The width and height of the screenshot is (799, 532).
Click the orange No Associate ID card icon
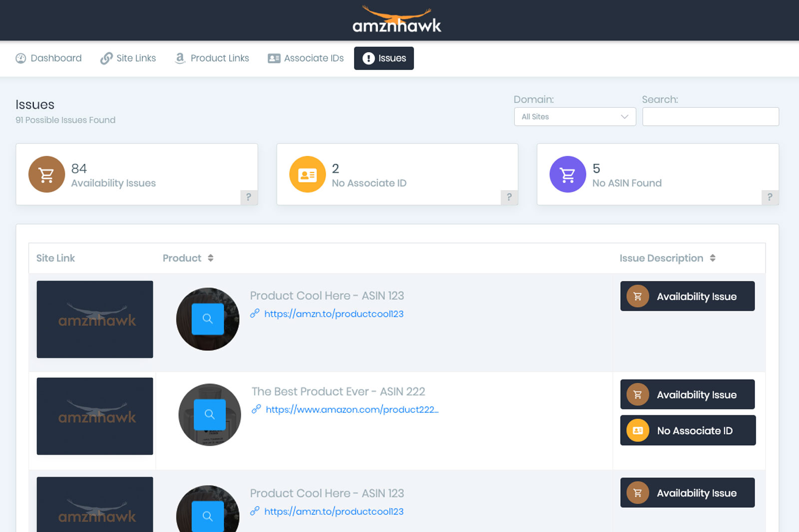(308, 174)
